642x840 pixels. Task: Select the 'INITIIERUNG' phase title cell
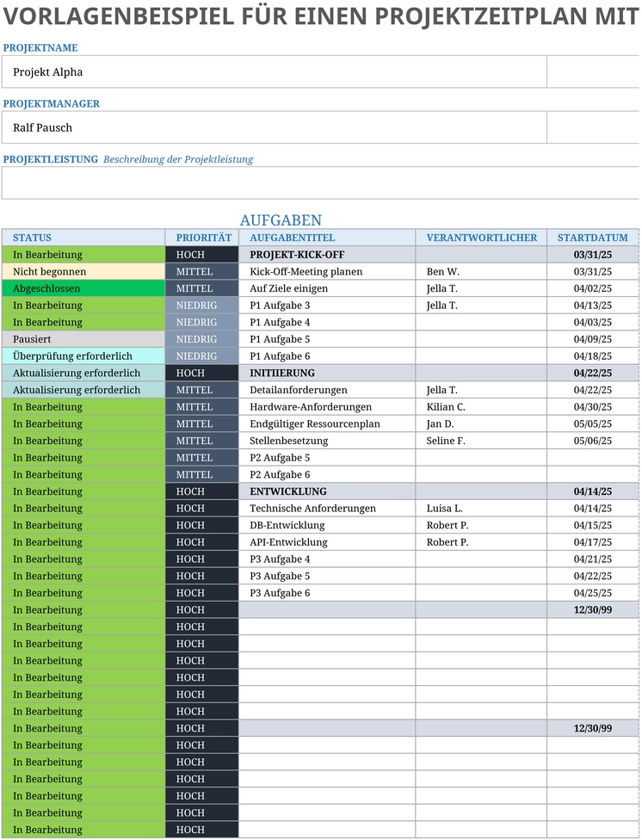tap(327, 373)
